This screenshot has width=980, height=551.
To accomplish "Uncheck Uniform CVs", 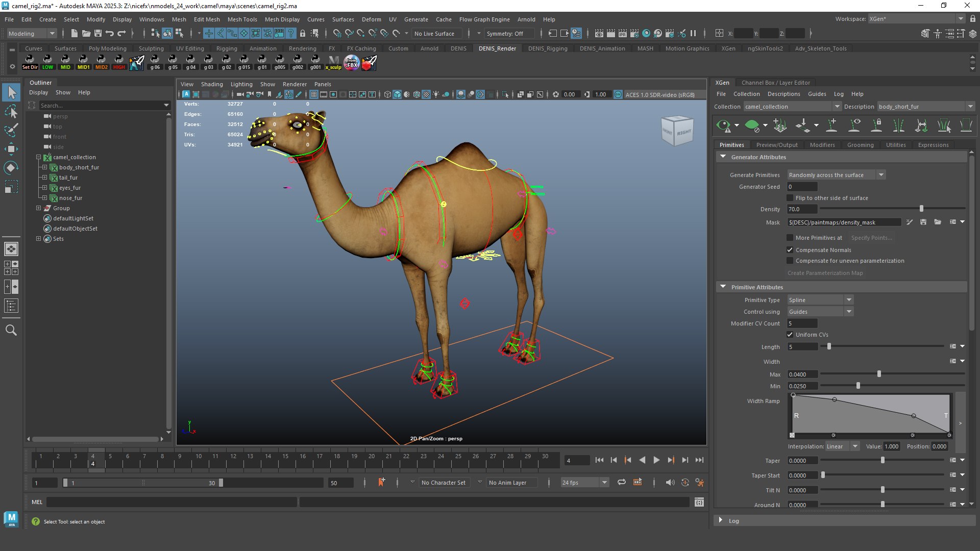I will (x=790, y=335).
